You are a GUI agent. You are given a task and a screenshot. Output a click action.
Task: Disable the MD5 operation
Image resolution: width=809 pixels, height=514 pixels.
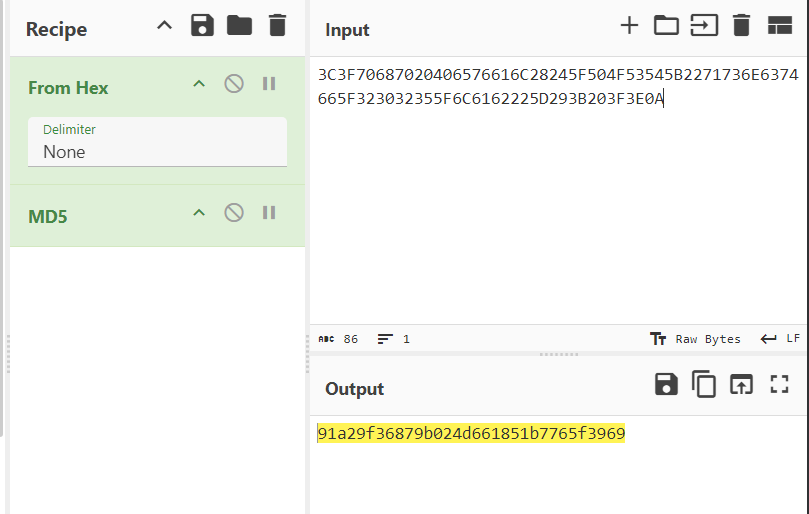tap(234, 212)
